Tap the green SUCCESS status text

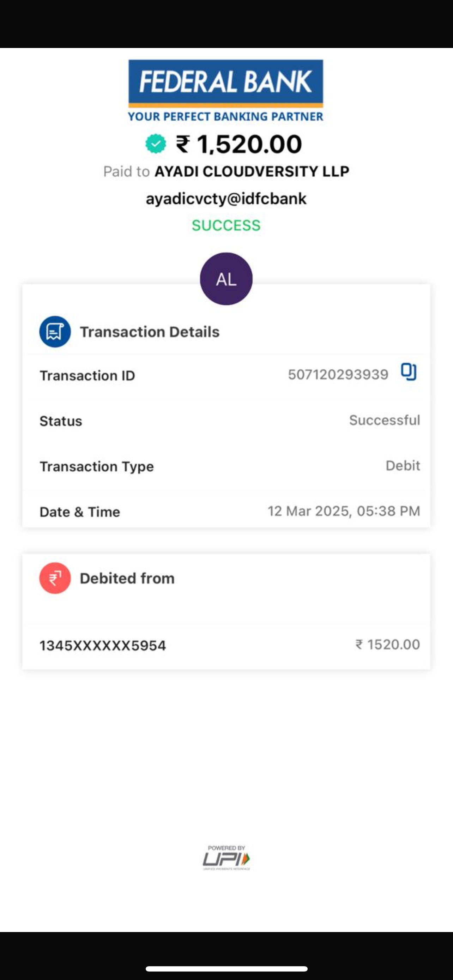click(226, 225)
